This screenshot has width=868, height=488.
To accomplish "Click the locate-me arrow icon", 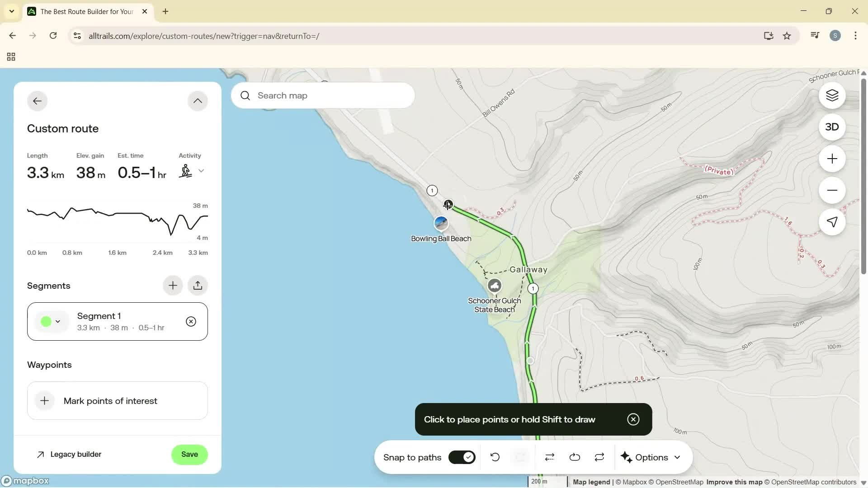I will 832,222.
